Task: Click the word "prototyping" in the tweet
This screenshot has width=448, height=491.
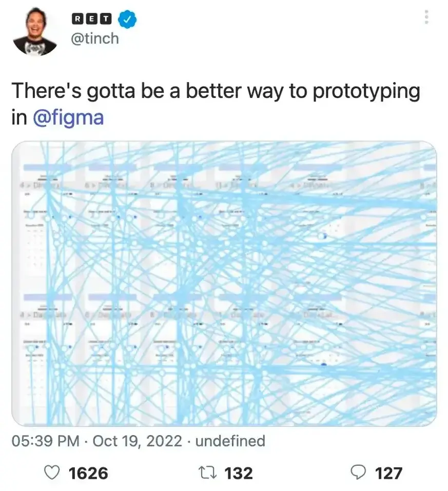Action: pyautogui.click(x=366, y=92)
